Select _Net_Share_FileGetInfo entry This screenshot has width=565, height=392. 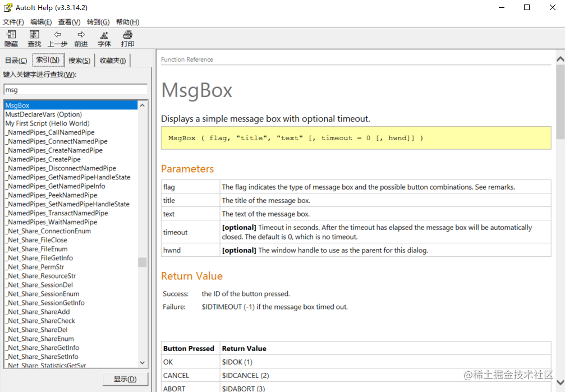click(39, 258)
